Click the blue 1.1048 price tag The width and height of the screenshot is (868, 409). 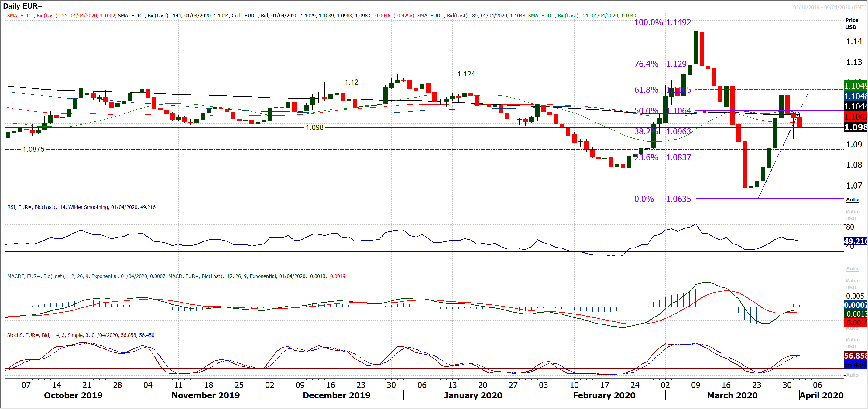click(856, 96)
